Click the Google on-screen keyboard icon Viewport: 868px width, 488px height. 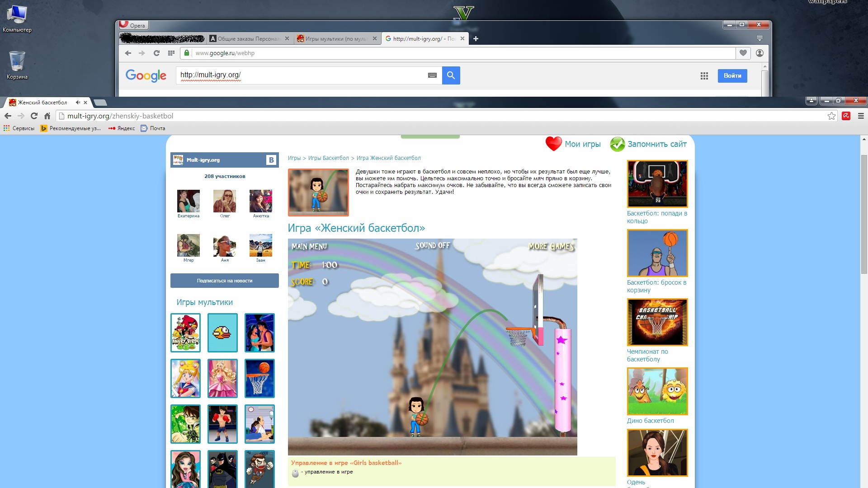[x=432, y=75]
